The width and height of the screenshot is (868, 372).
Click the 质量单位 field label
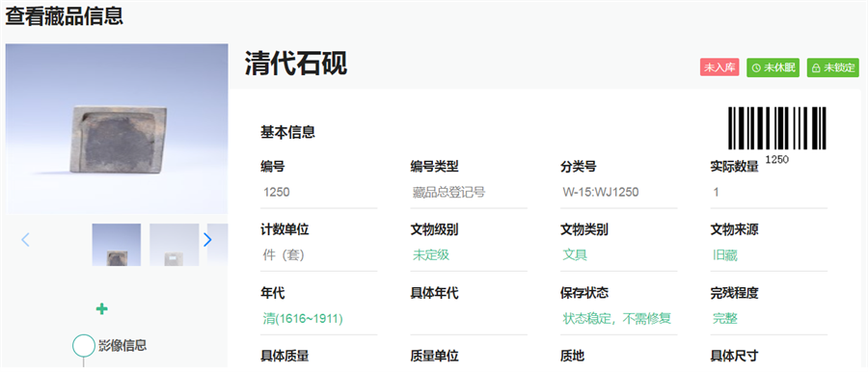[x=435, y=356]
